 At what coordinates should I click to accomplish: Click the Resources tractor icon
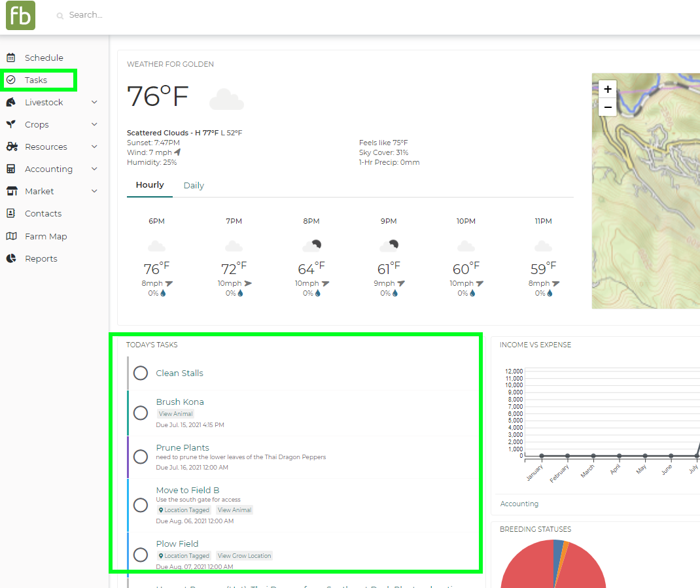(x=12, y=147)
